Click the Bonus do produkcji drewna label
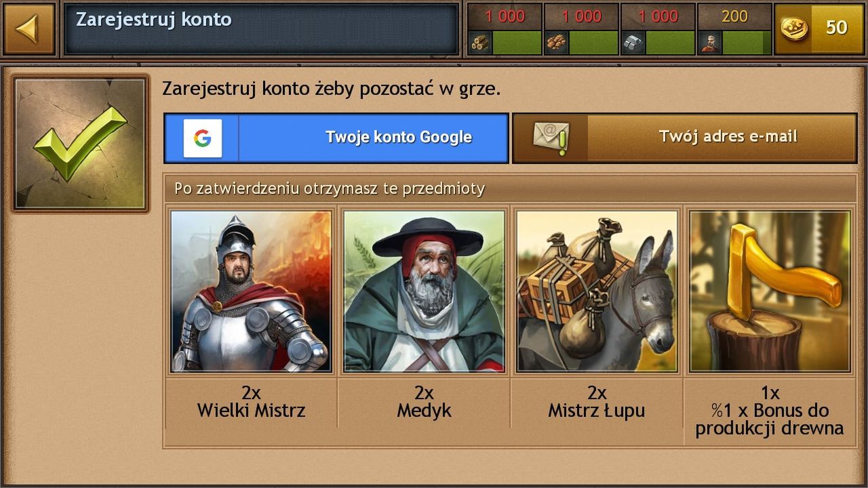This screenshot has width=868, height=488. click(x=770, y=419)
